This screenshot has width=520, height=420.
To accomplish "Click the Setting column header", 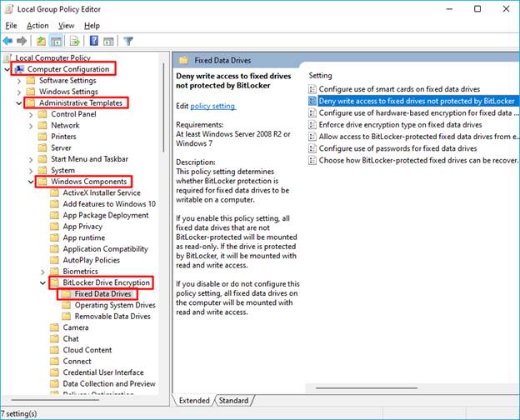I will pyautogui.click(x=320, y=76).
